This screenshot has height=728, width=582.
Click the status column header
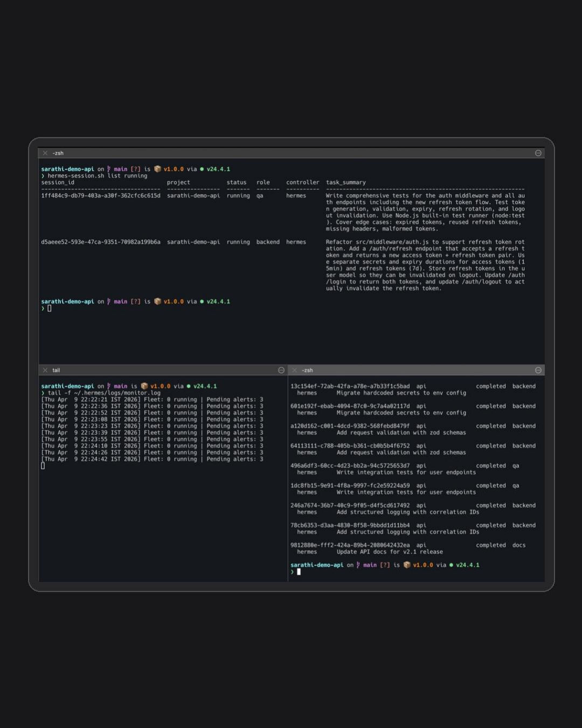[x=237, y=182]
